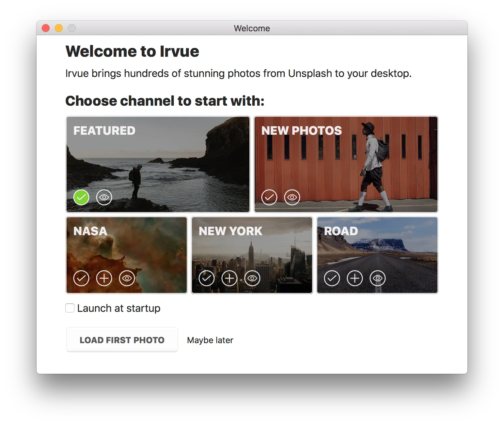Add the New York channel with plus icon

pos(229,278)
